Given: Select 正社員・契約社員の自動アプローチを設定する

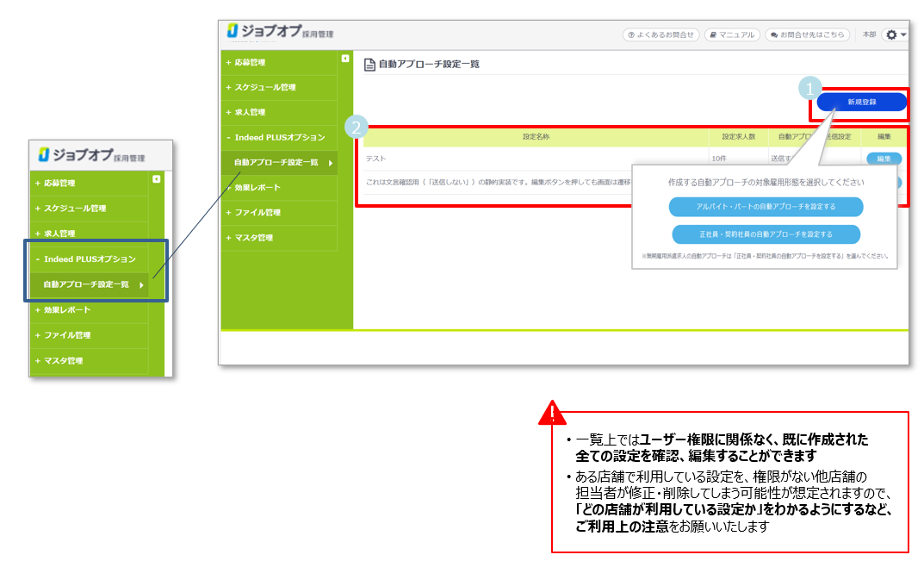Looking at the screenshot, I should pos(766,234).
